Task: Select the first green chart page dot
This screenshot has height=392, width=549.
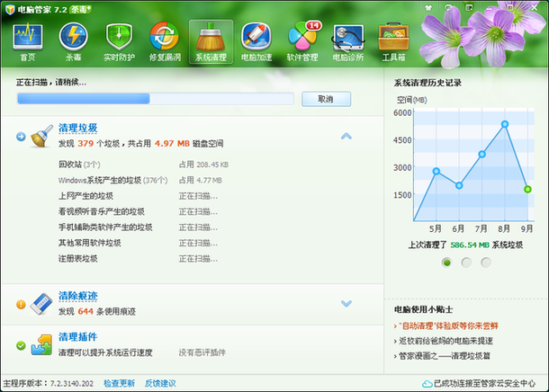Action: pos(446,263)
